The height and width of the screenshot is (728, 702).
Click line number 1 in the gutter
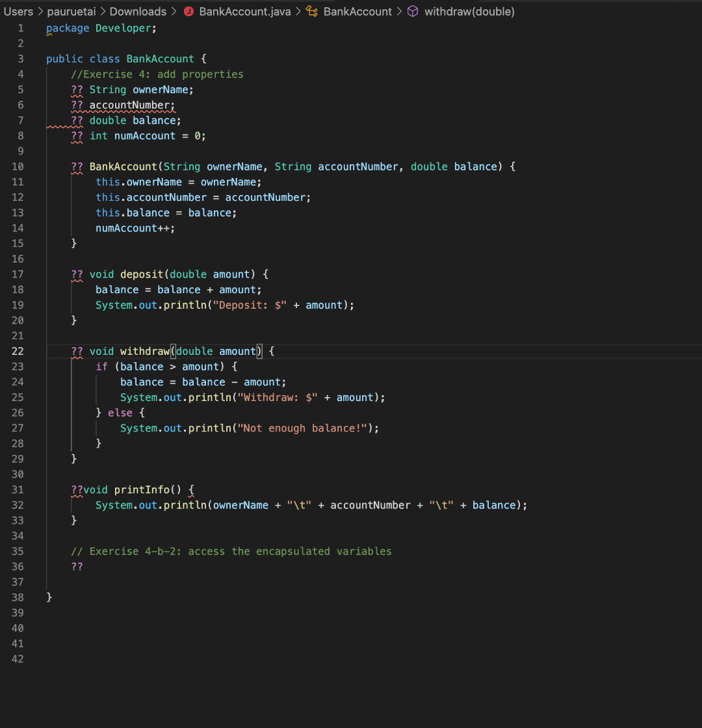[x=20, y=28]
